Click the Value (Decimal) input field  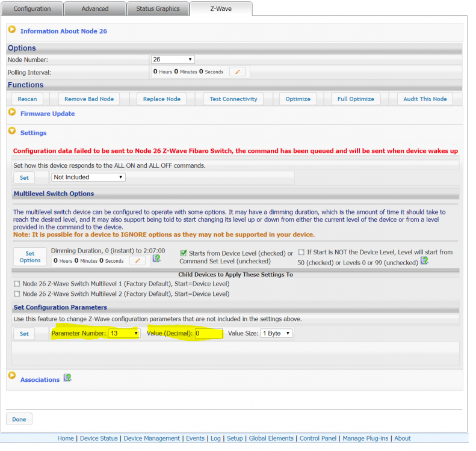click(x=208, y=333)
